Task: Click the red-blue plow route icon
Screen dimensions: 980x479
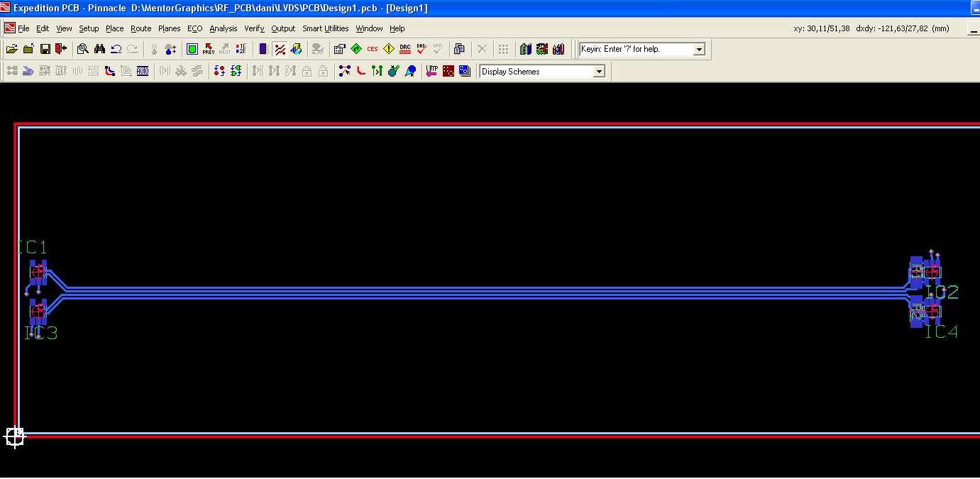Action: click(x=110, y=71)
